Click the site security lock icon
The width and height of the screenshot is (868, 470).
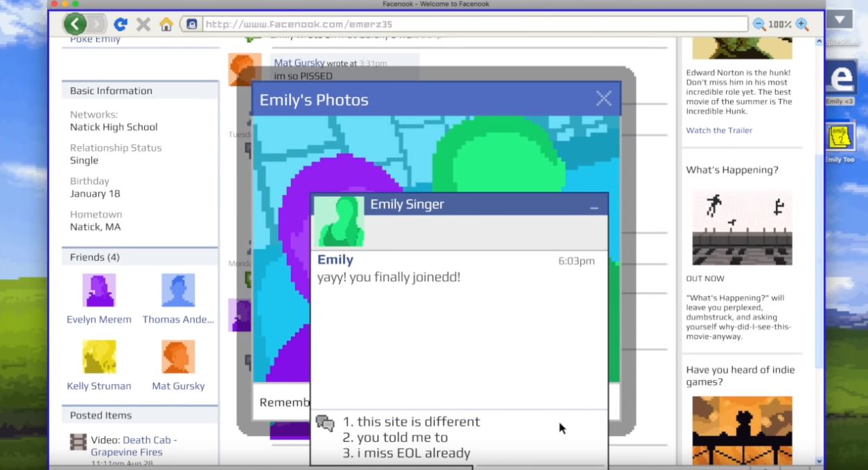191,24
